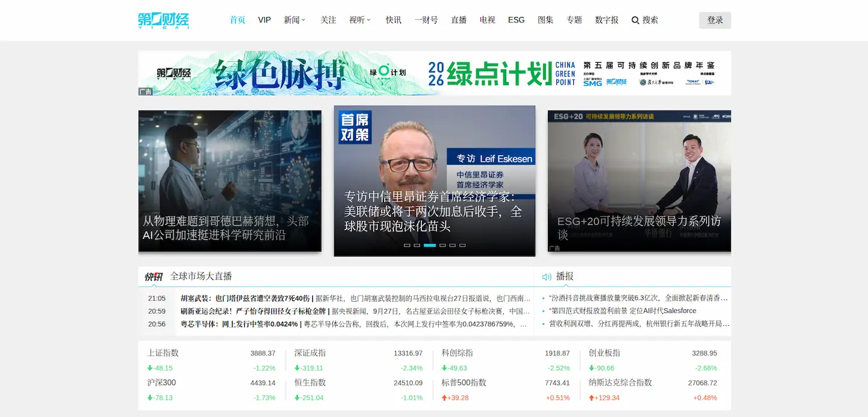
Task: Open the Leif Eskesen interview slide
Action: [x=435, y=181]
